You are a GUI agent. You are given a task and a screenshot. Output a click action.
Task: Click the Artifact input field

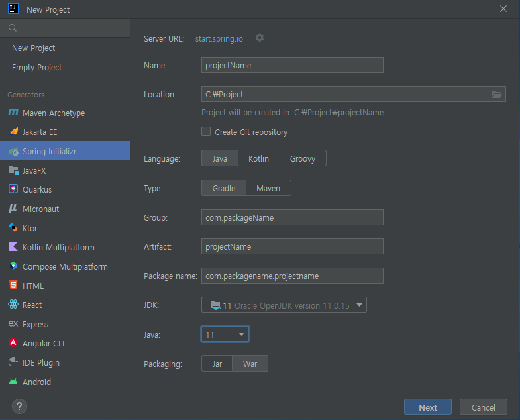point(292,246)
